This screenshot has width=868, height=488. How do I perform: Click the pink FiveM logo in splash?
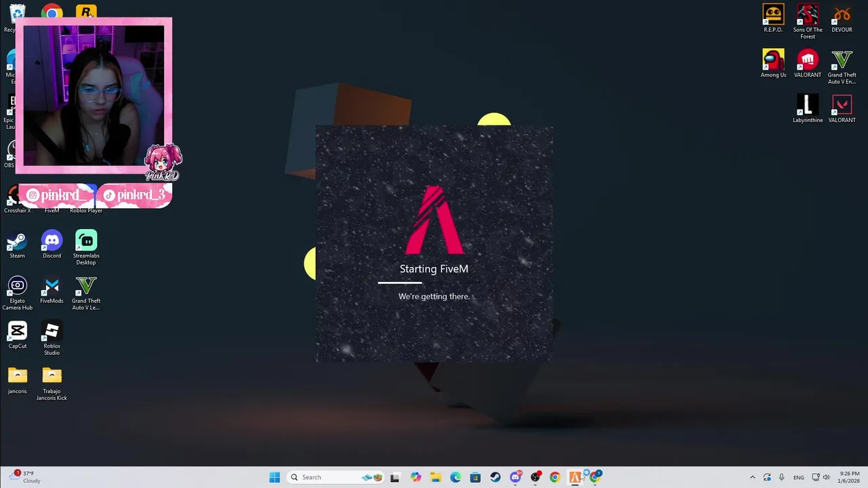point(434,220)
